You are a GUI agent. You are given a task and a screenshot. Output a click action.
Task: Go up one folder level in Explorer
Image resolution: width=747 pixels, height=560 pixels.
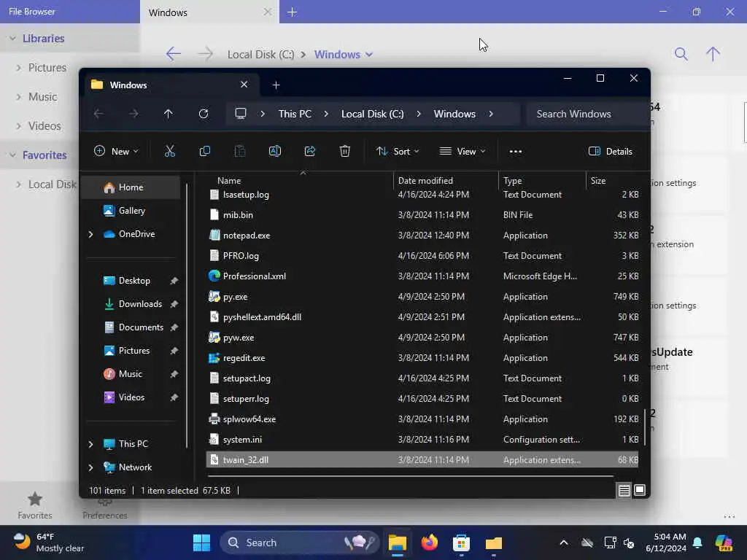(169, 114)
